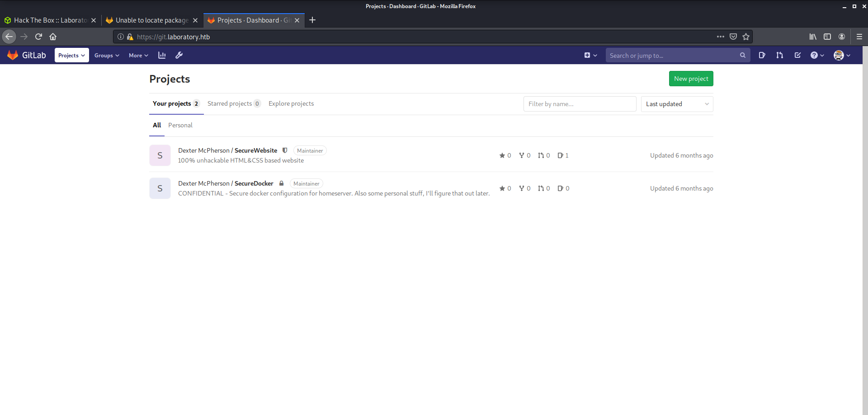Click the New project button

(x=691, y=79)
